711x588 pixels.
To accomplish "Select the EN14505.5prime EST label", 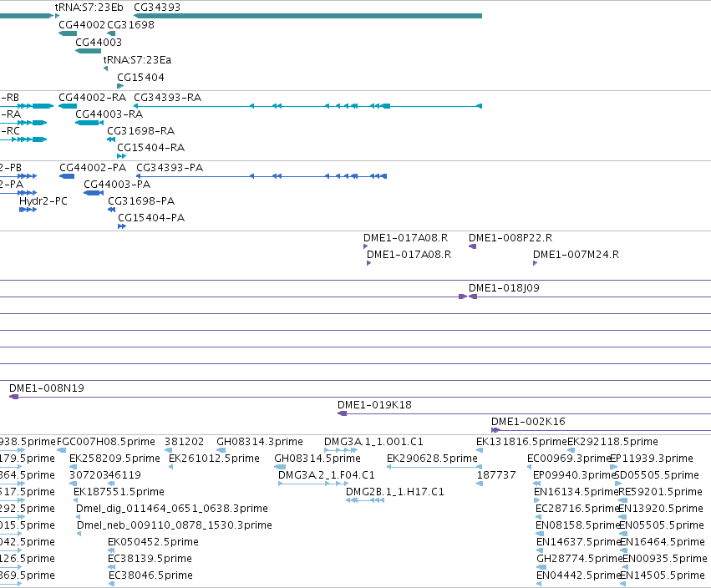I will 663,576.
